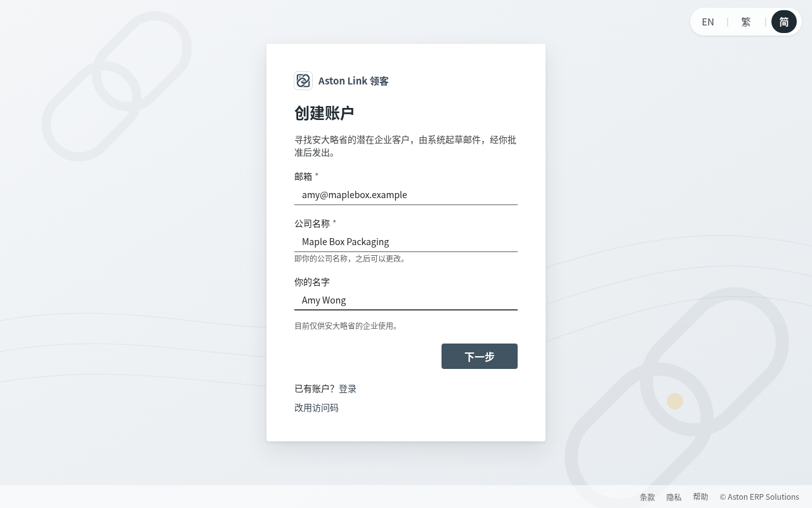Click the 即你的公司名称 helper text
Viewport: 812px width, 508px height.
tap(350, 258)
